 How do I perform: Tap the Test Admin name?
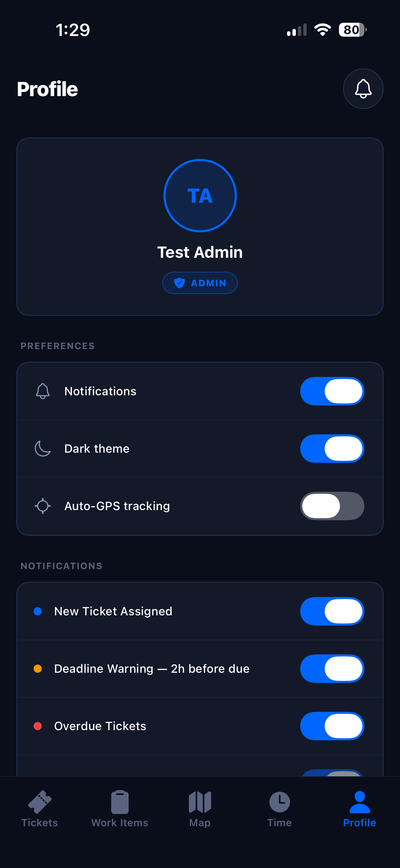click(200, 252)
